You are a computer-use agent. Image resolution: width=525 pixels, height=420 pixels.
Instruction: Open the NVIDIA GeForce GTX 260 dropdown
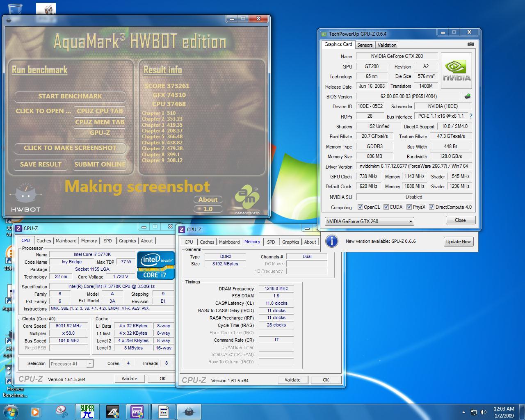(x=369, y=221)
